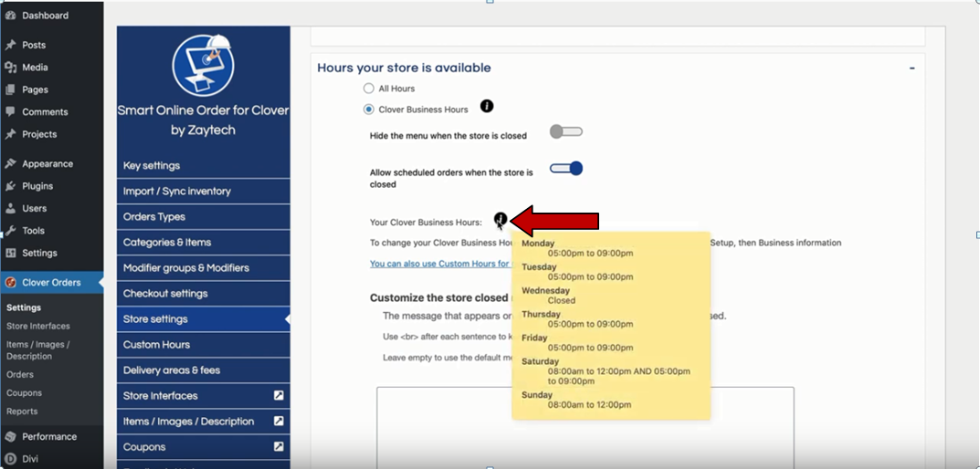Click the Appearance brush icon
Screen dimensions: 980x469
pos(10,163)
